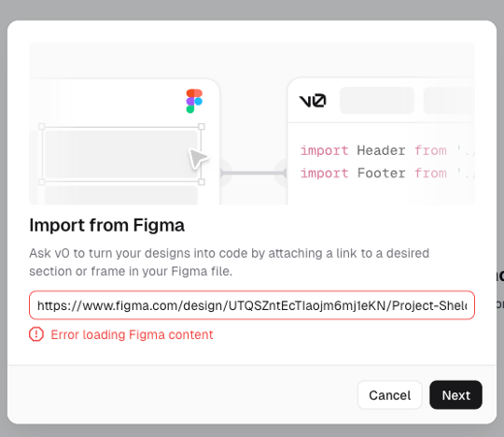Click the "Import from Figma" heading
The width and height of the screenshot is (504, 437).
coord(106,225)
